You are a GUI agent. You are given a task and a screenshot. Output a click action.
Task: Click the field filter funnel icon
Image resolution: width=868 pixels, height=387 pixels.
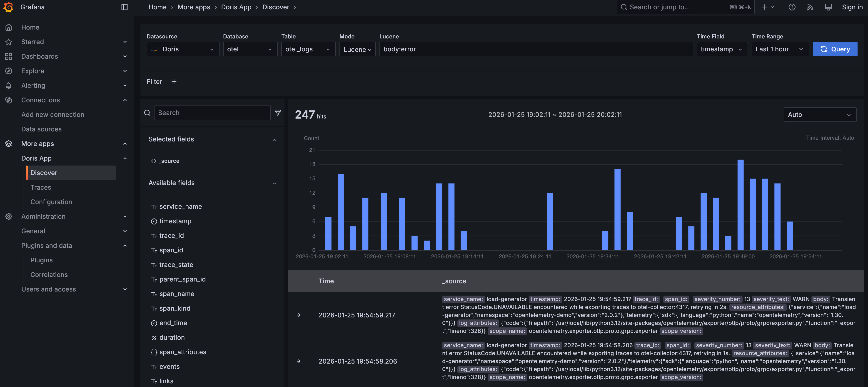pos(278,113)
